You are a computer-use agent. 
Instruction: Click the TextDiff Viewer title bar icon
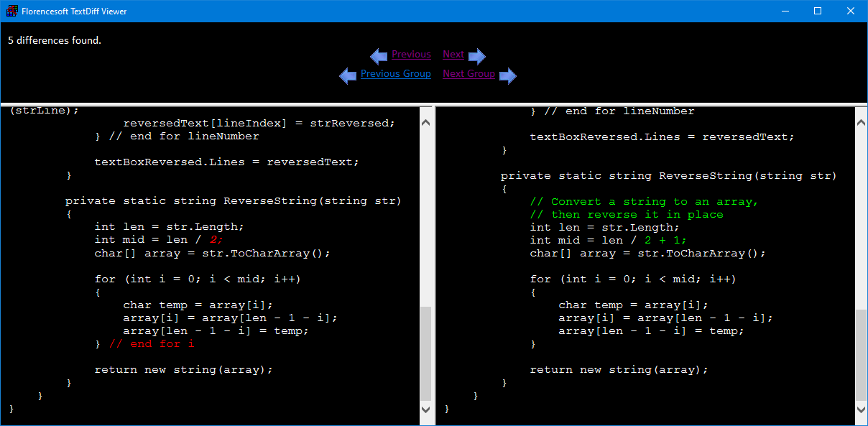(x=11, y=11)
